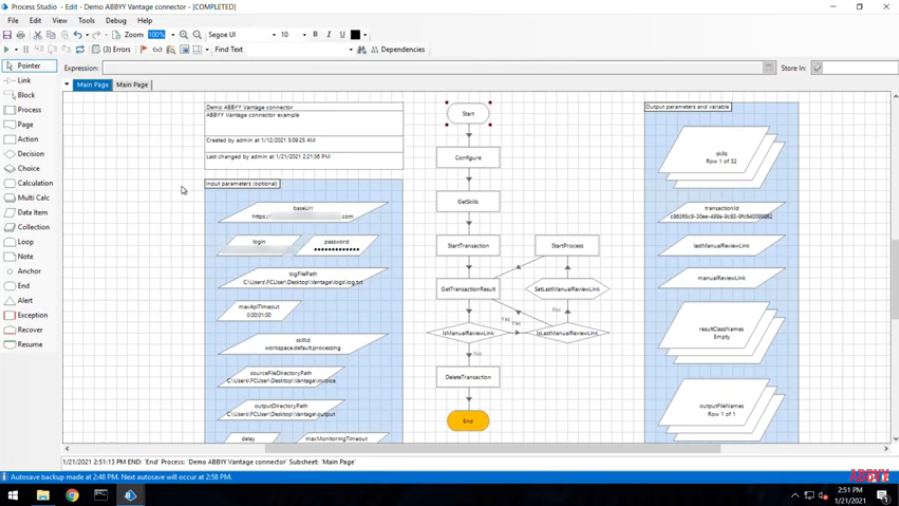Open the zoom percentage dropdown

coord(173,35)
